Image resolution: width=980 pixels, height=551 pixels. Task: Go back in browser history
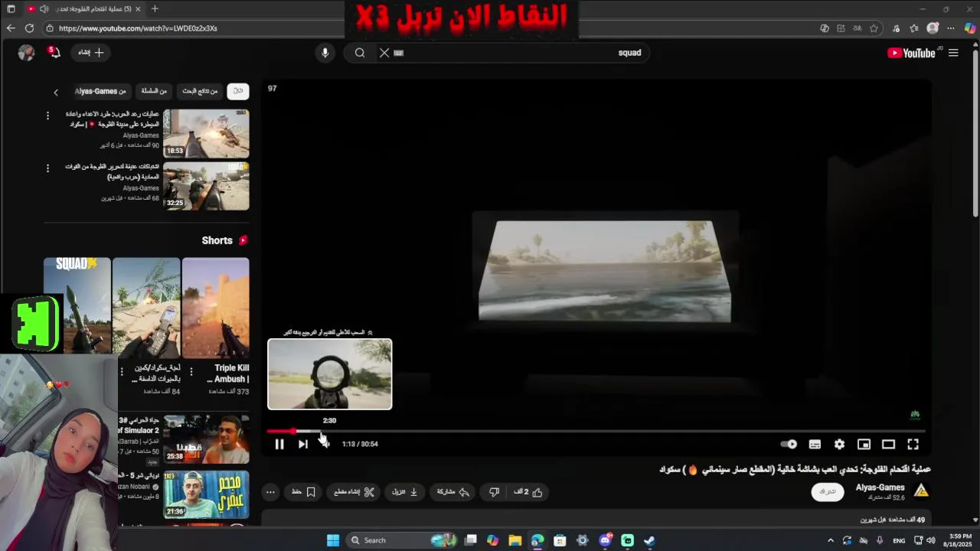click(11, 28)
